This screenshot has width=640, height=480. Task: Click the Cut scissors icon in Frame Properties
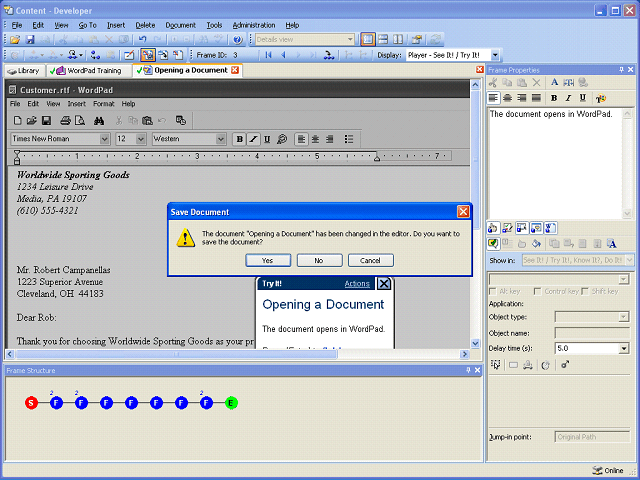tap(493, 82)
